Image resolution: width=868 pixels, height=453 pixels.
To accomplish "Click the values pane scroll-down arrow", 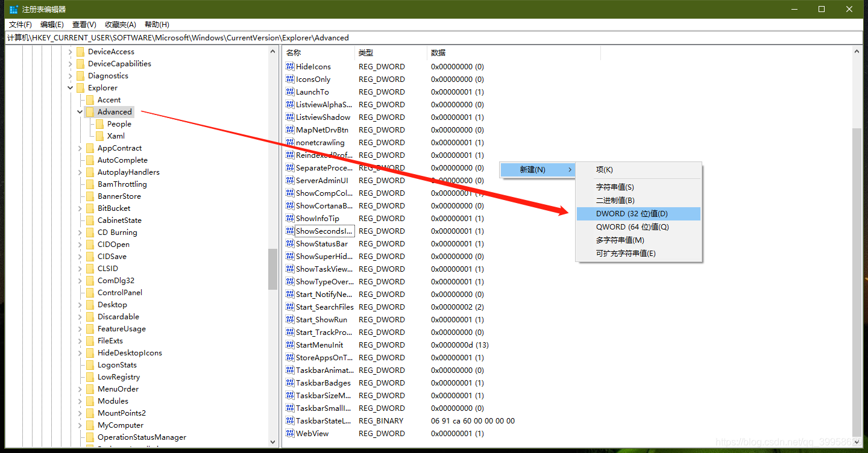I will (x=858, y=442).
